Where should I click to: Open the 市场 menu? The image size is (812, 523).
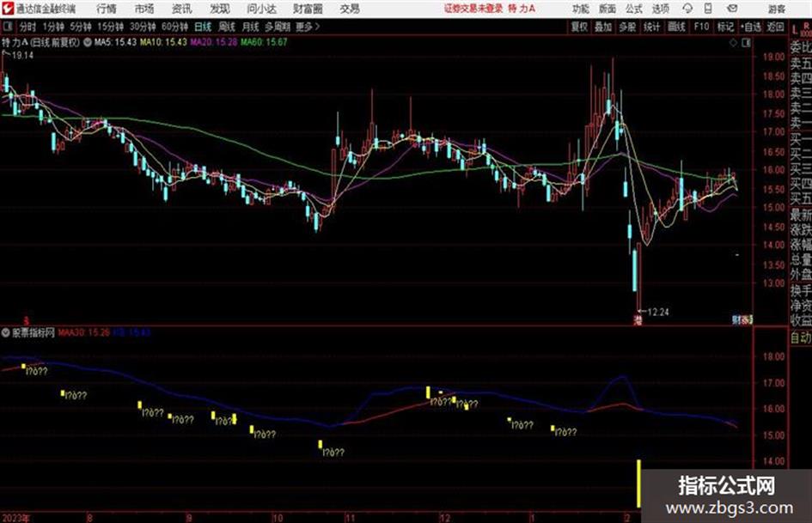coord(144,9)
